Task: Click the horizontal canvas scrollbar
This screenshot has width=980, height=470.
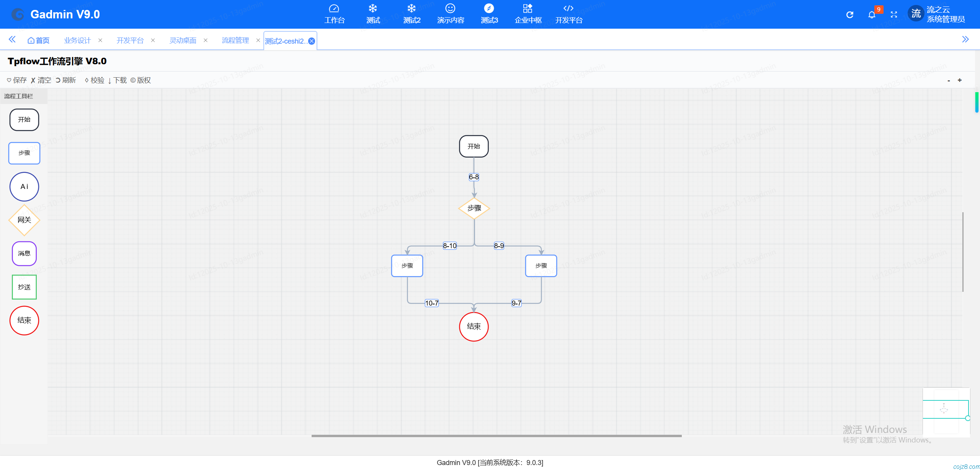Action: tap(497, 436)
